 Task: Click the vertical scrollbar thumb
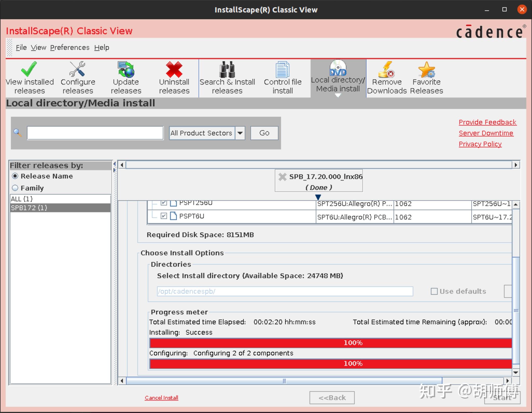516,311
